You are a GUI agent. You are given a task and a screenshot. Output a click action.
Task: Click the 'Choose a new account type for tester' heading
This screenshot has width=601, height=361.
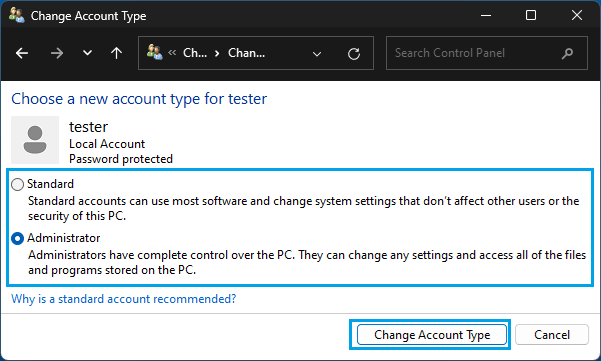point(139,99)
